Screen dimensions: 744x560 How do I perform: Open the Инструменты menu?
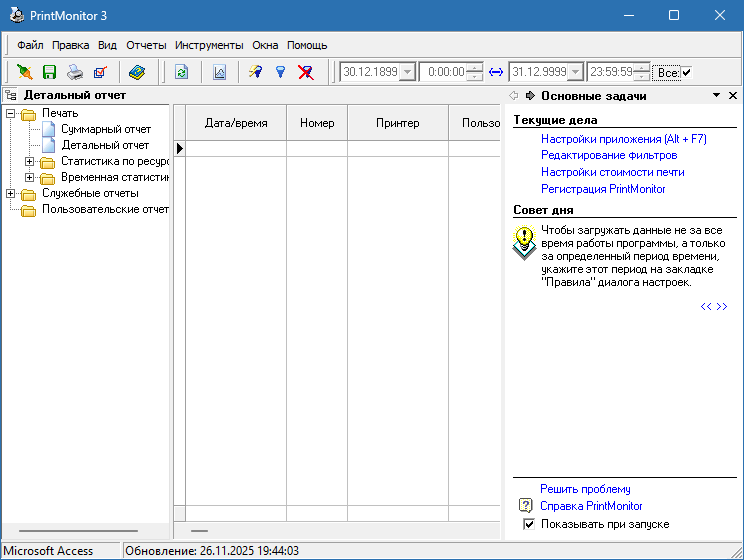tap(209, 45)
